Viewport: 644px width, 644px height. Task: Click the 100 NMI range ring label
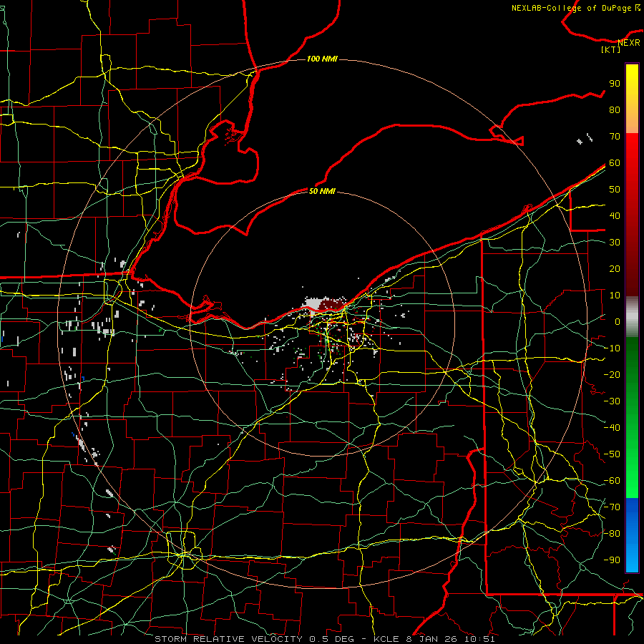click(322, 59)
